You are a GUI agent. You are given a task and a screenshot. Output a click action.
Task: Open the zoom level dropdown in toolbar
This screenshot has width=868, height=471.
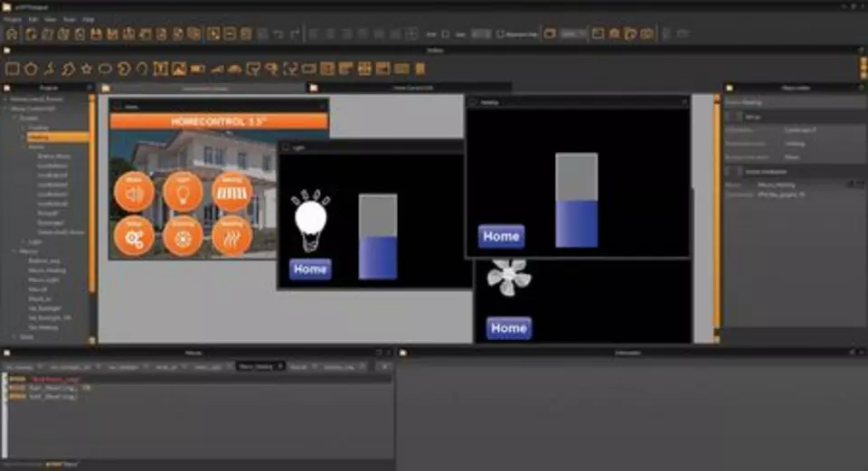[572, 34]
